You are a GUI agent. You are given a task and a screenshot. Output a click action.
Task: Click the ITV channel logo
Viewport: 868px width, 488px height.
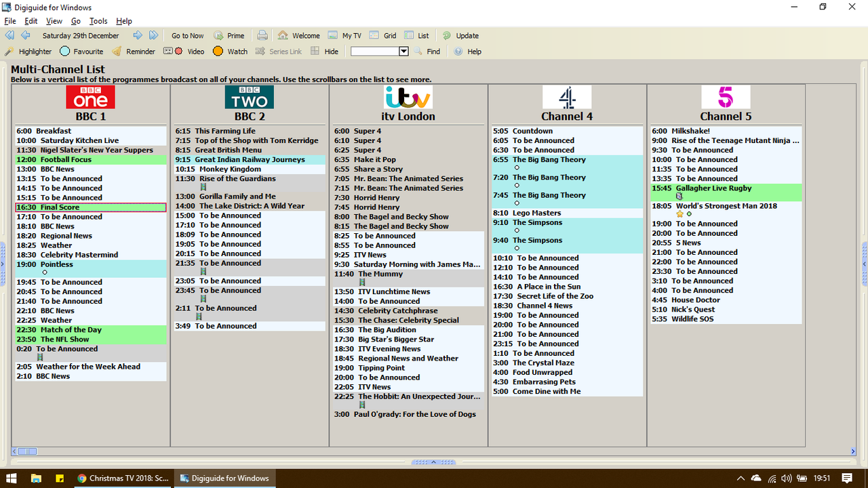(408, 97)
